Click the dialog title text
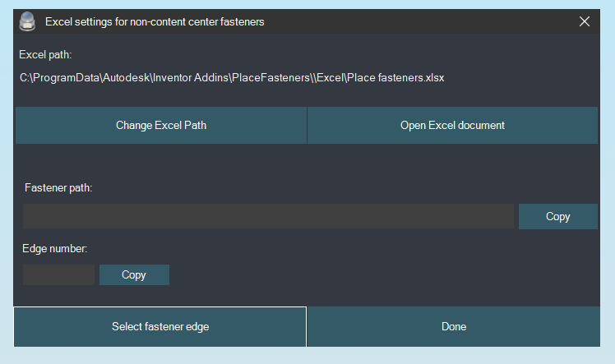Viewport: 615px width, 364px height. [155, 22]
